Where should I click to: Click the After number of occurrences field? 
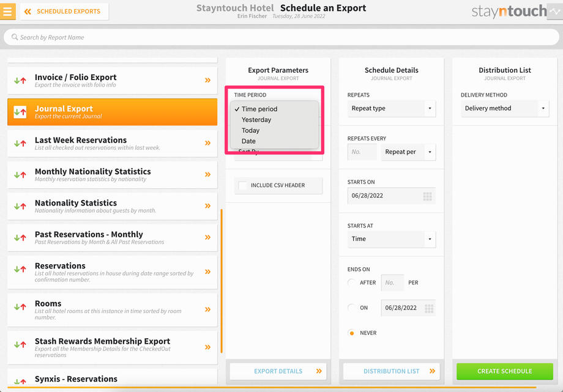(x=392, y=283)
